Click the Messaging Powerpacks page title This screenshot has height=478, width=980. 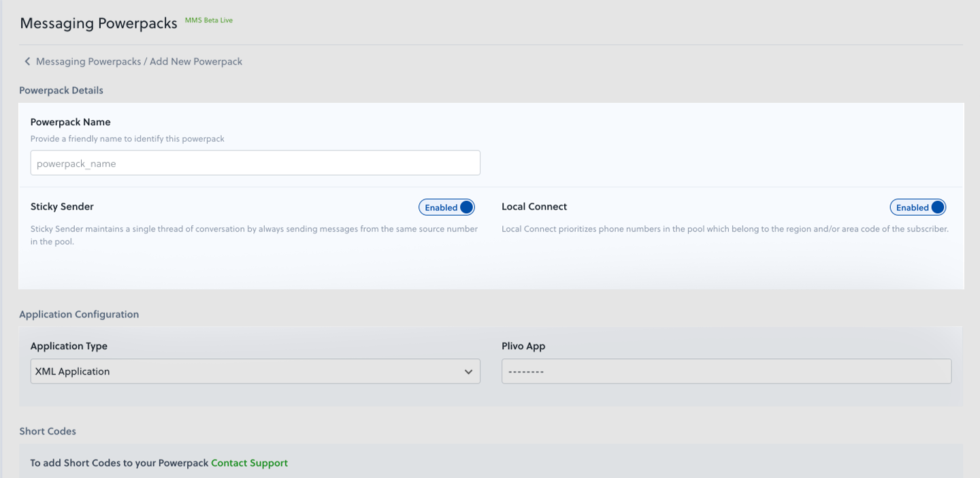click(99, 23)
